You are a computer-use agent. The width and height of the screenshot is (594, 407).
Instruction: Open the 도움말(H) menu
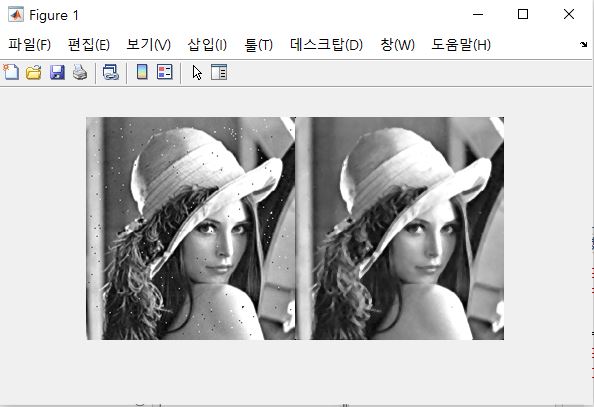pos(461,45)
